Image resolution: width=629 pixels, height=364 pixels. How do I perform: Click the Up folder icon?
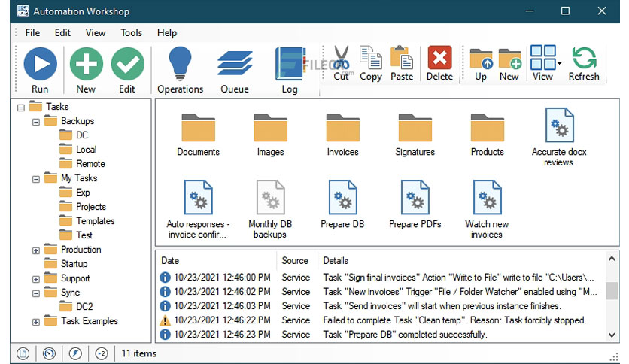[x=481, y=59]
